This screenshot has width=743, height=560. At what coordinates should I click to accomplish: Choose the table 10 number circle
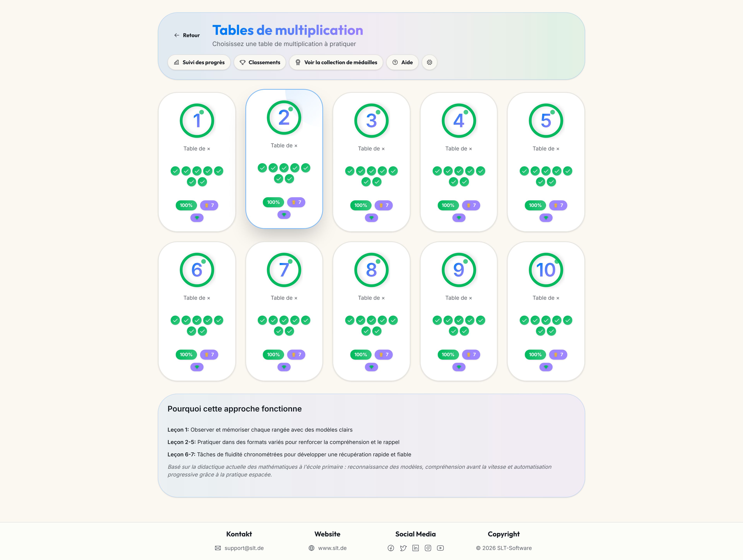[x=546, y=270]
